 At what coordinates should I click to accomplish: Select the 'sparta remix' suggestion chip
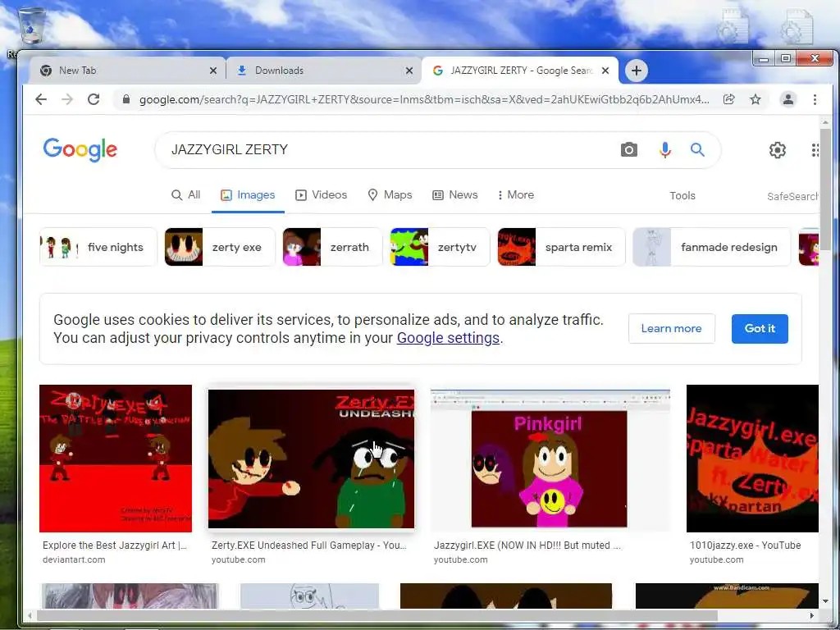[x=561, y=247]
